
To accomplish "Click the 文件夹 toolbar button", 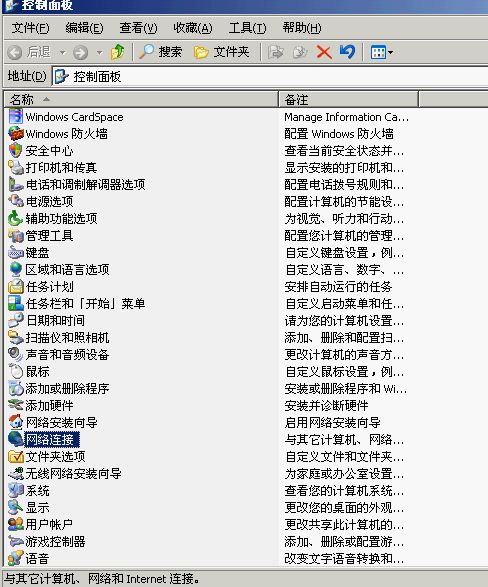I will (x=222, y=52).
